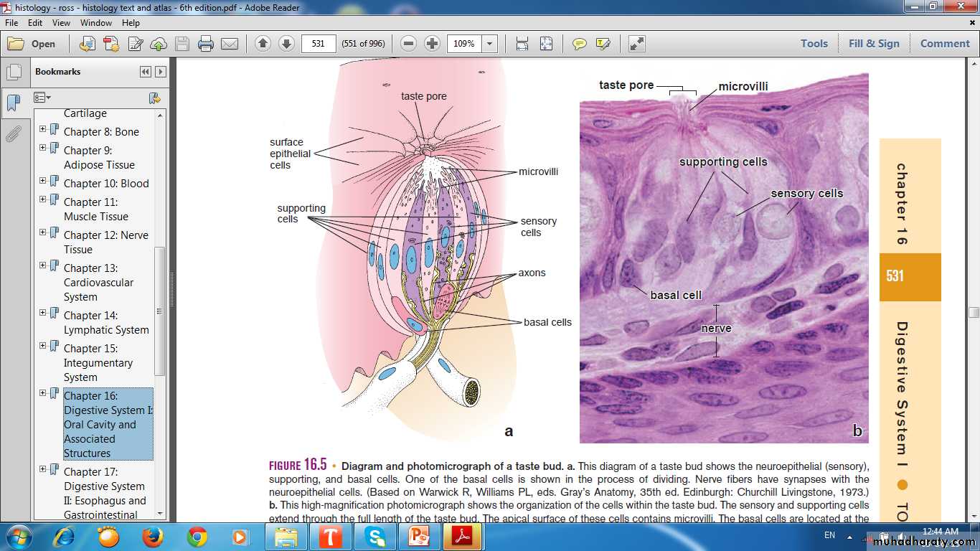Toggle the Attachments paperclip panel
Screen dimensions: 980x551
[x=13, y=134]
